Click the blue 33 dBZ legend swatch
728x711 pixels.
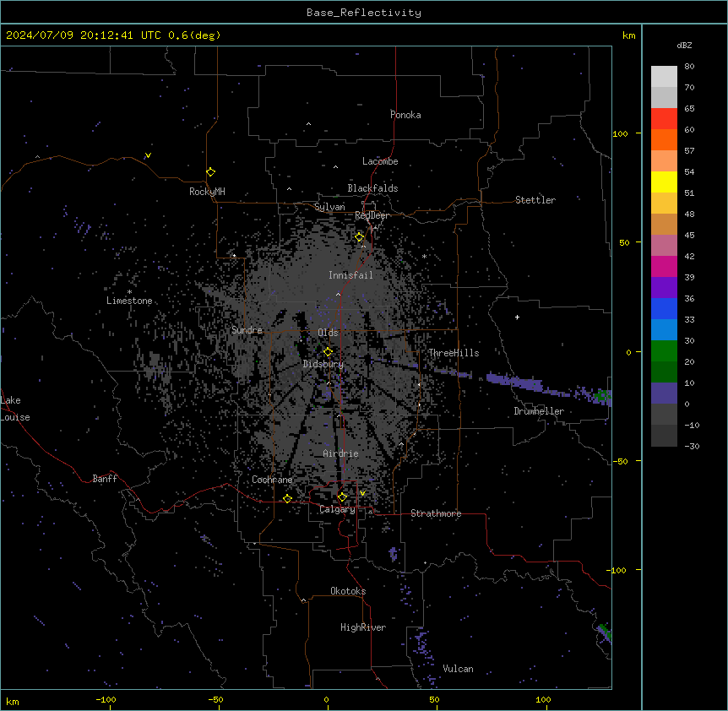coord(664,308)
